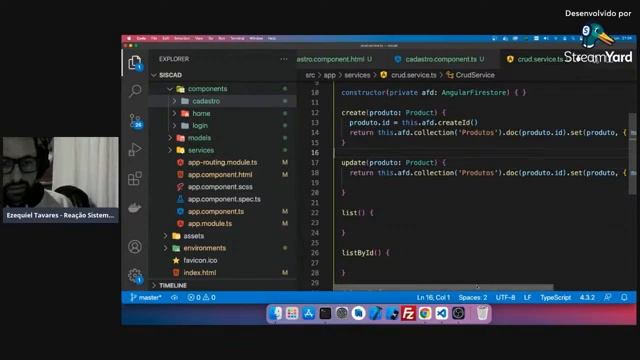
Task: Open the errors and warnings status indicator
Action: [x=202, y=298]
